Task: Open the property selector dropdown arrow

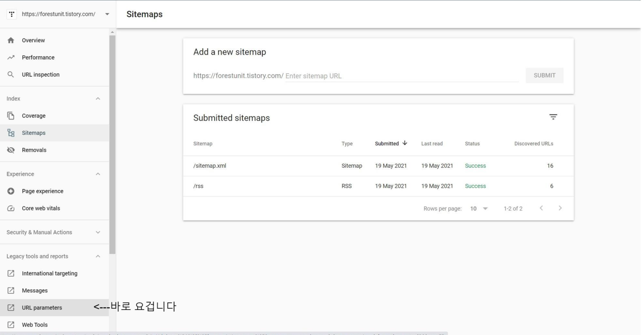Action: [x=107, y=14]
